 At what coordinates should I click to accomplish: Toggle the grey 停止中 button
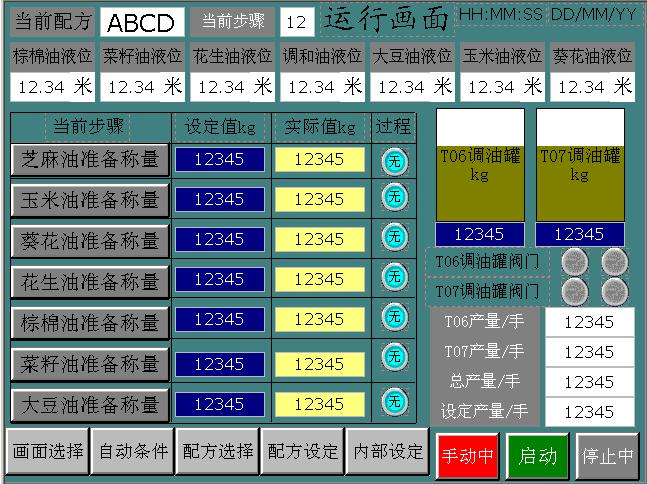(x=607, y=456)
